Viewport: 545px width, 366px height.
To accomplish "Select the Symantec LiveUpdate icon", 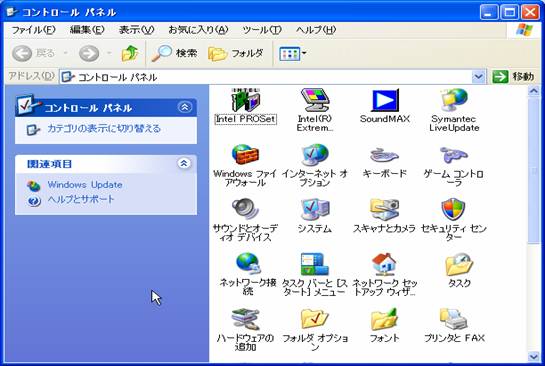I will coord(454,100).
